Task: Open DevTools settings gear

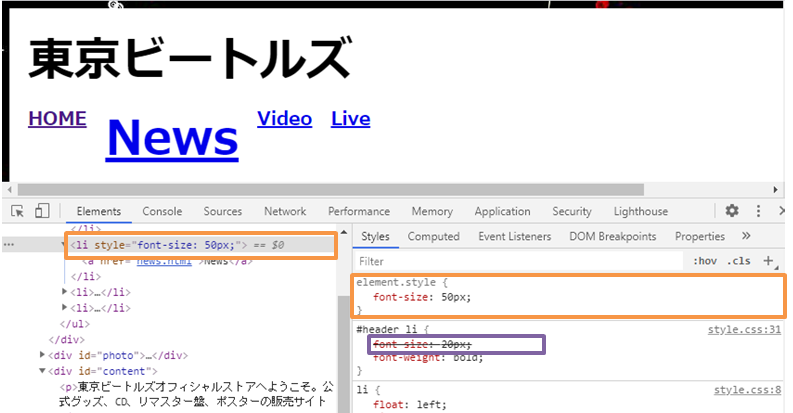Action: coord(732,211)
